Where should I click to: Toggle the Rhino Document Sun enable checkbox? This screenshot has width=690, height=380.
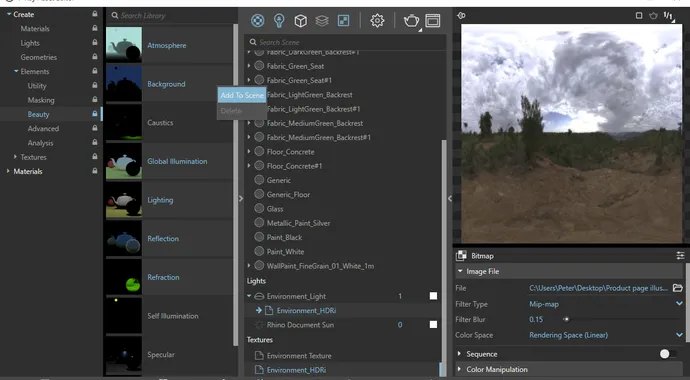433,325
